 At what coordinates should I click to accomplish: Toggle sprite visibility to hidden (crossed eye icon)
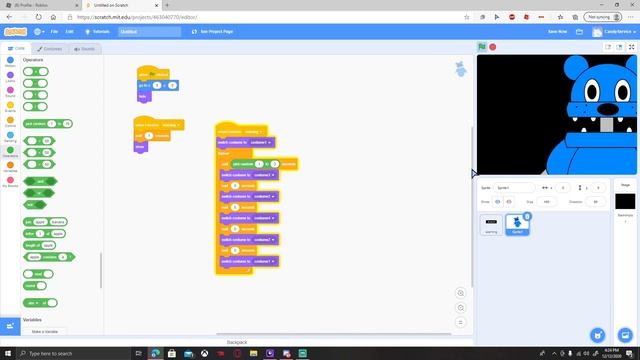509,202
